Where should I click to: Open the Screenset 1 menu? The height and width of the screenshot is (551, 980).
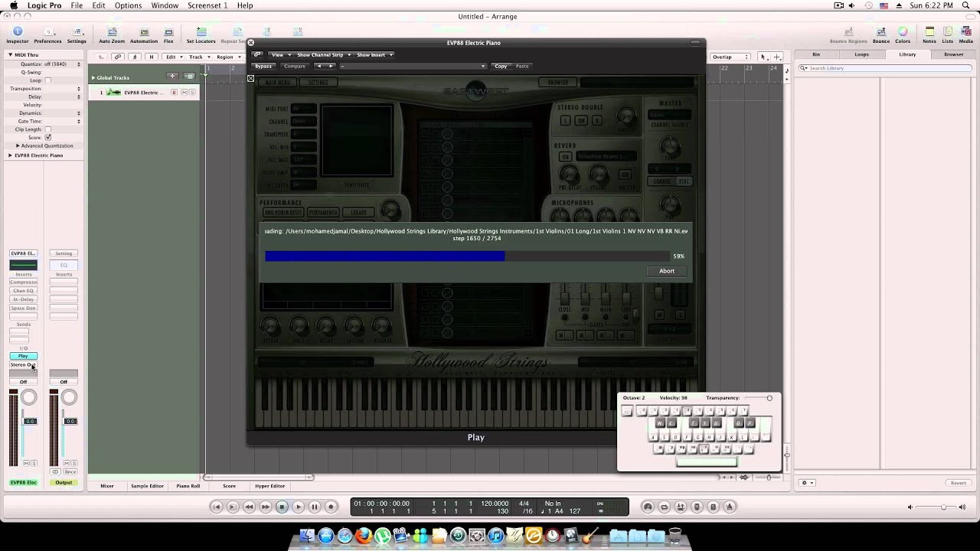pyautogui.click(x=207, y=5)
